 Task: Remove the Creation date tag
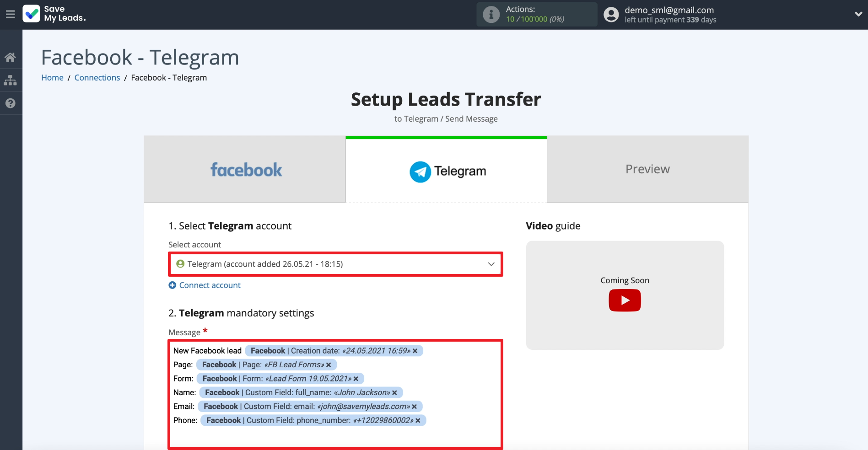(x=415, y=351)
